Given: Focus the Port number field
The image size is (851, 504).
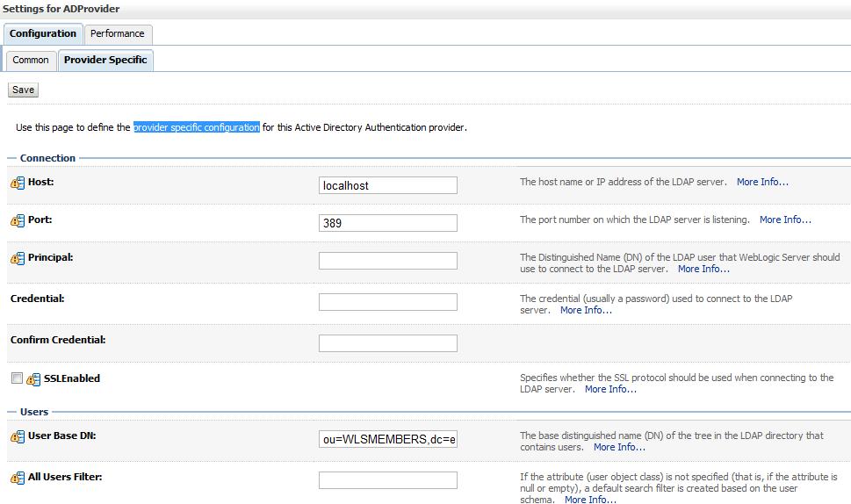Looking at the screenshot, I should coord(387,223).
